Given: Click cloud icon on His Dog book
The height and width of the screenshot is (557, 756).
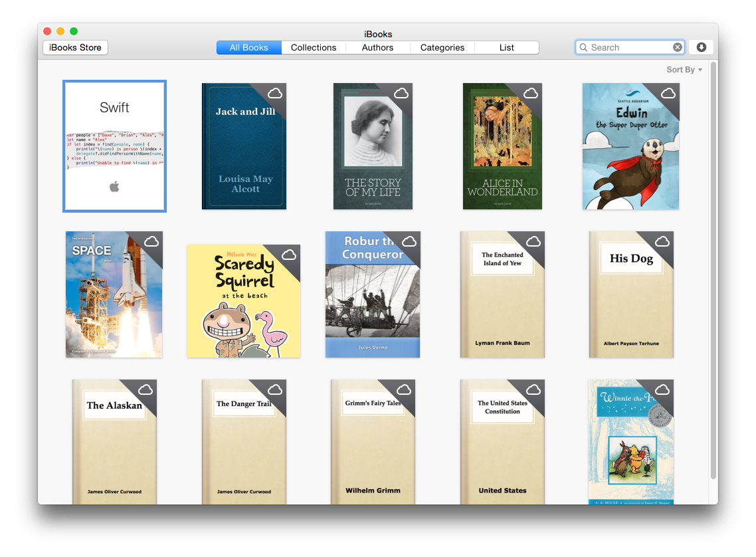Looking at the screenshot, I should [x=662, y=241].
